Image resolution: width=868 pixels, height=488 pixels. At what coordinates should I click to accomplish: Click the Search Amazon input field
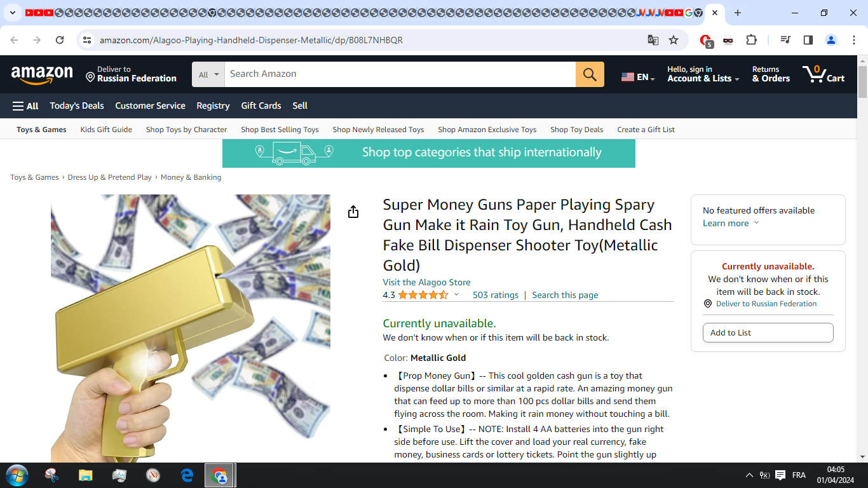(400, 74)
